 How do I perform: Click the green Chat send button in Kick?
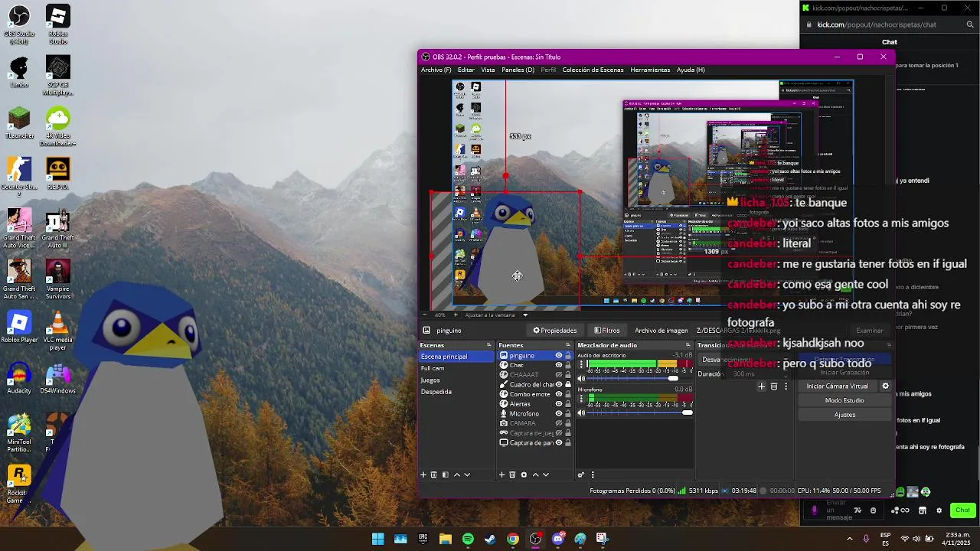pos(962,510)
